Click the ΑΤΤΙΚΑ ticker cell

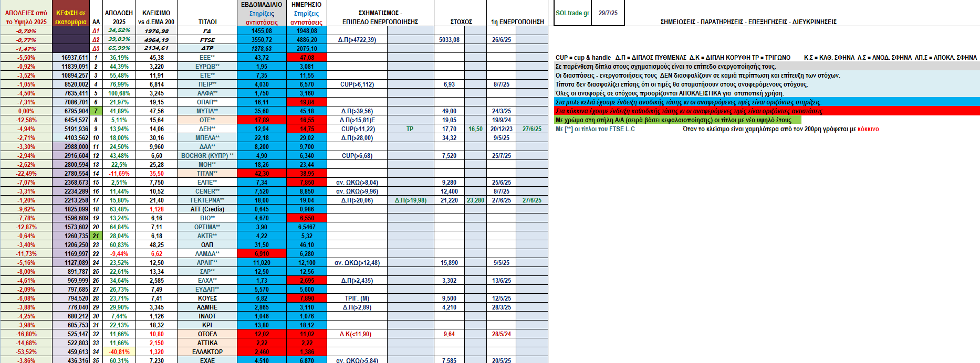(x=207, y=343)
